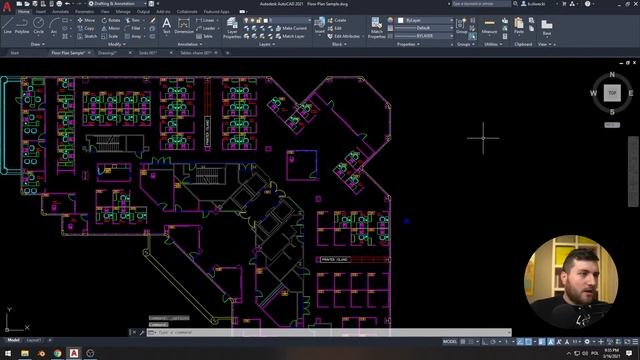This screenshot has height=360, width=640.
Task: Toggle annotation visibility in status bar
Action: point(551,342)
